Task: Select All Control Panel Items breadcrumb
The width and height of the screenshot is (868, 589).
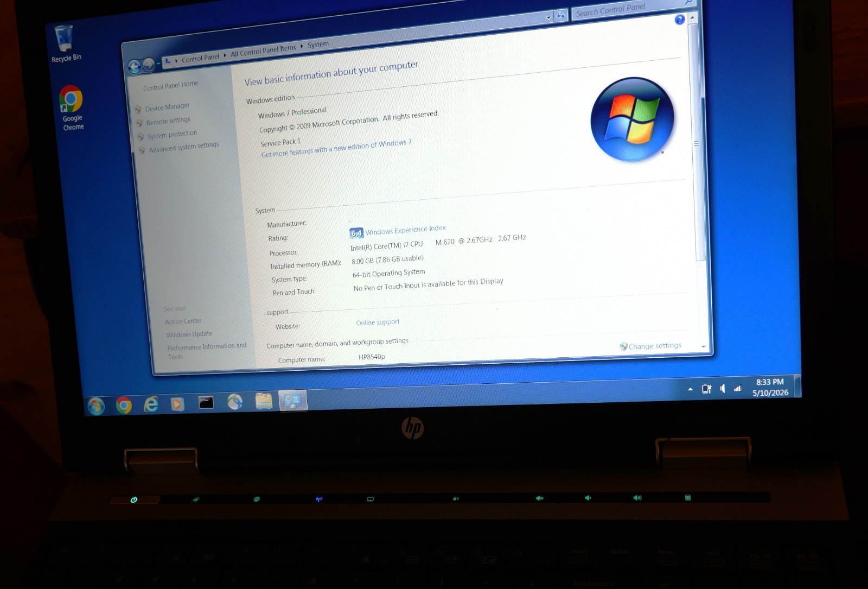Action: click(x=263, y=50)
